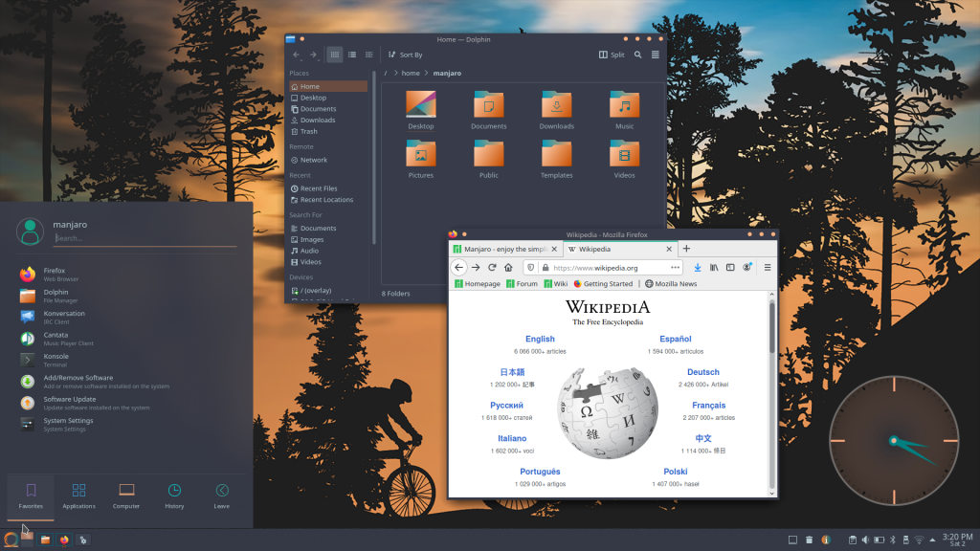Open the Applications tab in the launcher
This screenshot has width=980, height=551.
pyautogui.click(x=78, y=495)
